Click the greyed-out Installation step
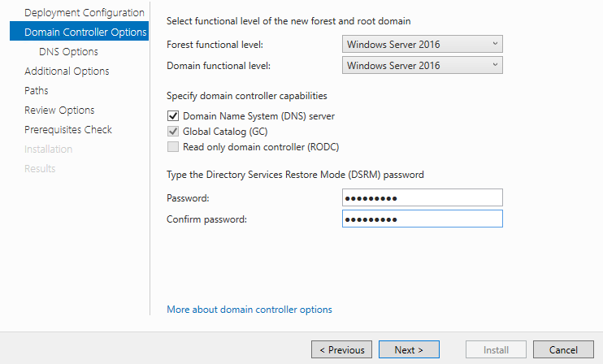This screenshot has width=603, height=364. tap(48, 149)
